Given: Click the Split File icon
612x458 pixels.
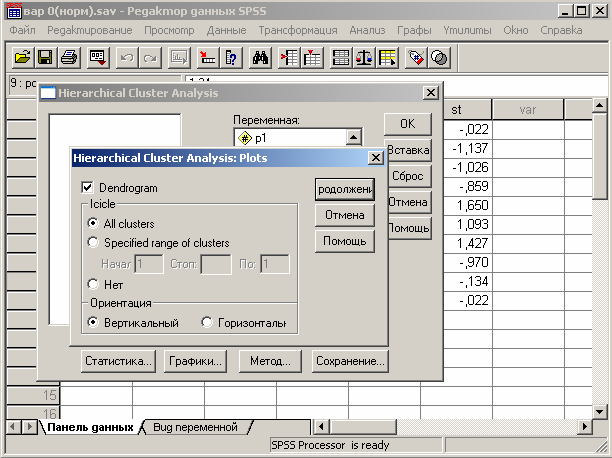Looking at the screenshot, I should click(341, 58).
